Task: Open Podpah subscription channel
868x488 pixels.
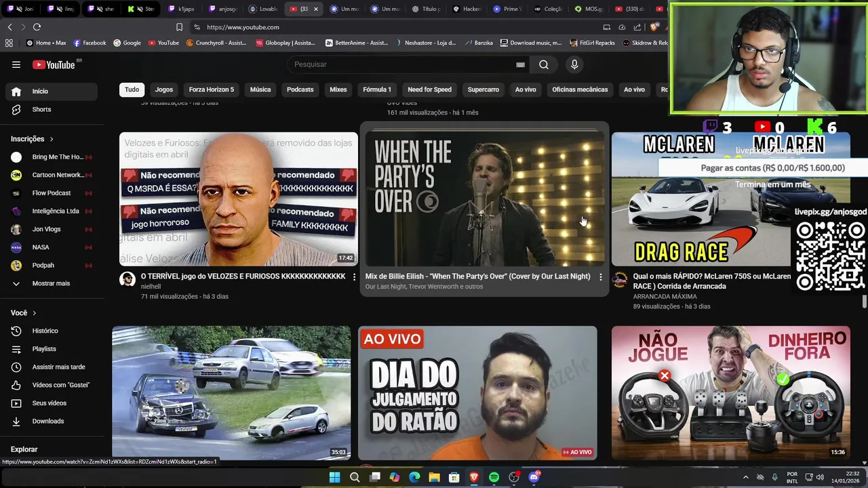Action: tap(52, 266)
